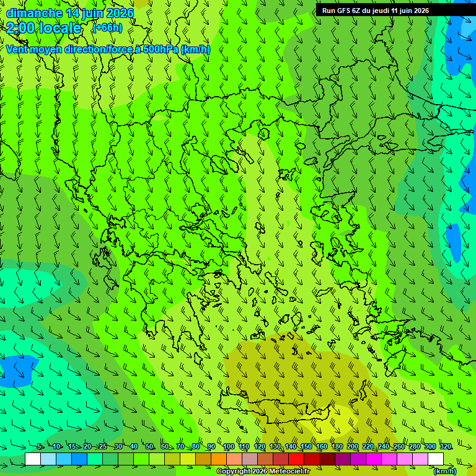The height and width of the screenshot is (476, 476).
Task: Select the magenta 220-240 km/h swatch
Action: 373,459
